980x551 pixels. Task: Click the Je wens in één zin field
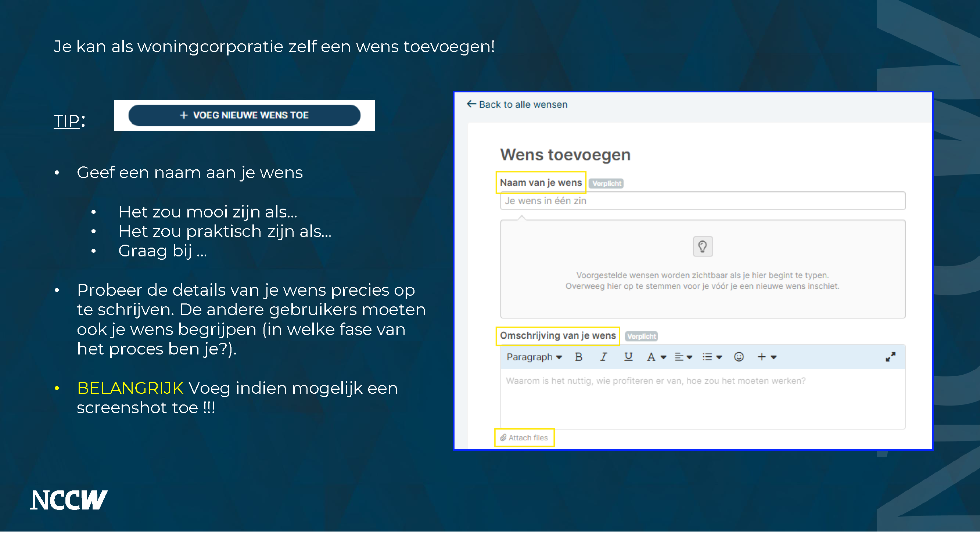pyautogui.click(x=702, y=201)
